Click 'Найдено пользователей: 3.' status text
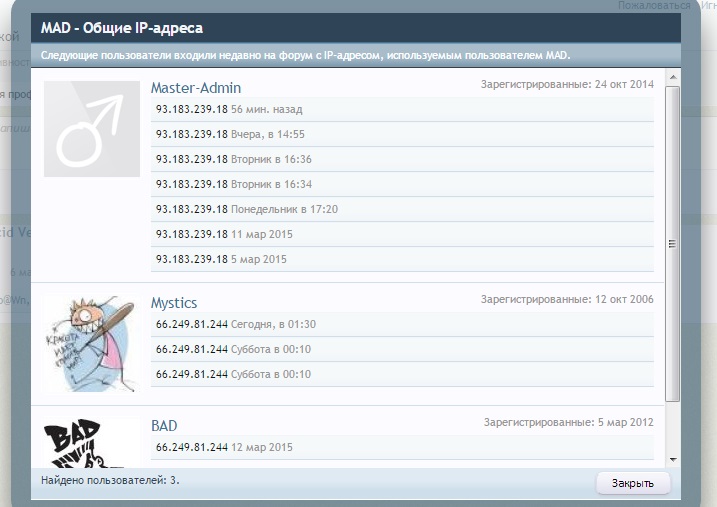This screenshot has height=507, width=717. [110, 480]
